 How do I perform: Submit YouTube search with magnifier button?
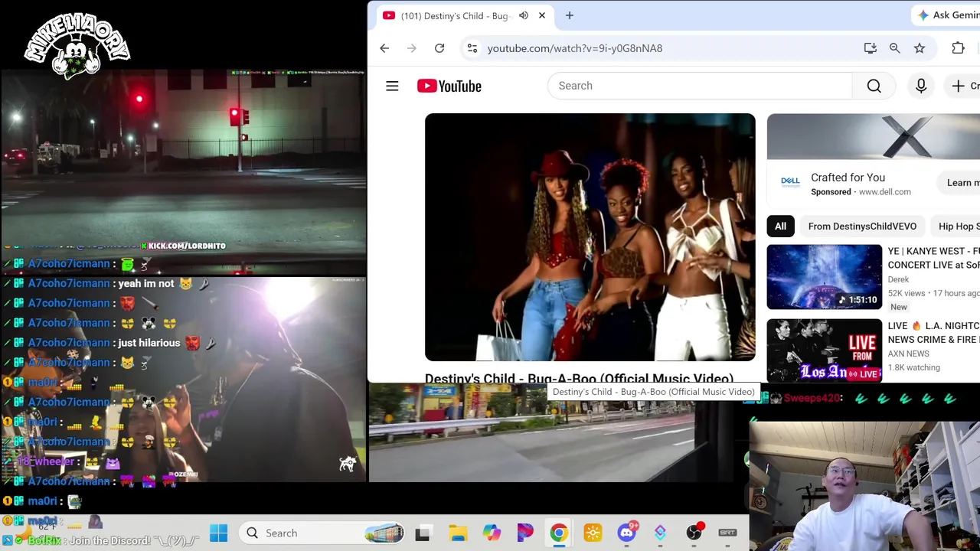[x=874, y=86]
